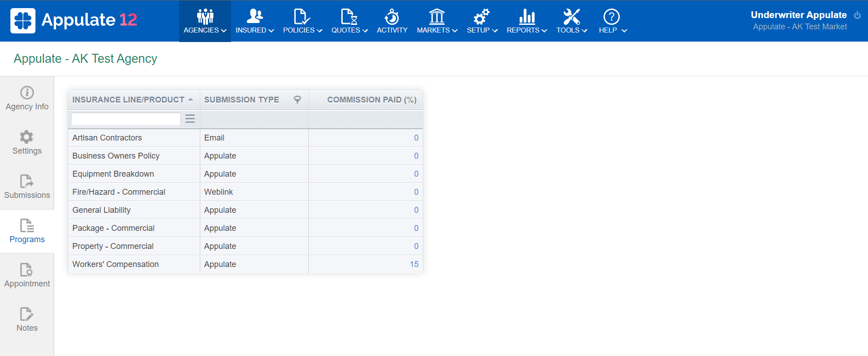The height and width of the screenshot is (356, 868).
Task: Expand the Agencies dropdown menu
Action: click(205, 21)
